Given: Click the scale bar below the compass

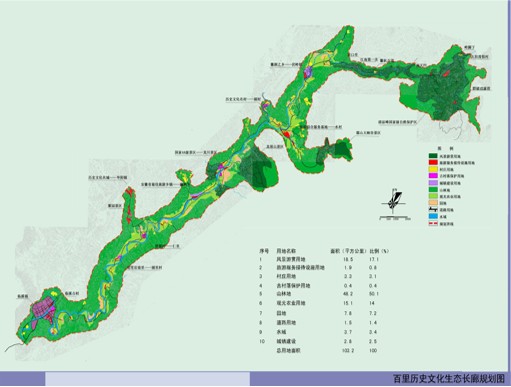Looking at the screenshot, I should [x=395, y=218].
